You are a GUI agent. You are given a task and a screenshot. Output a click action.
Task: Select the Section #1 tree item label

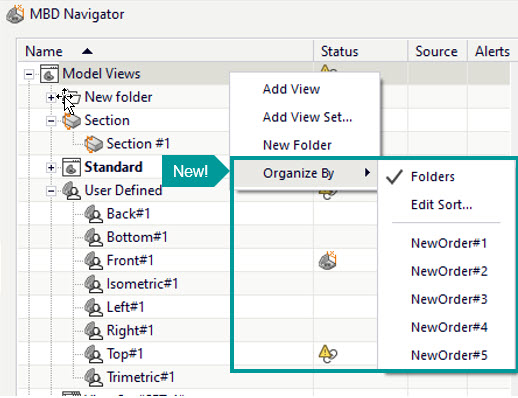138,144
